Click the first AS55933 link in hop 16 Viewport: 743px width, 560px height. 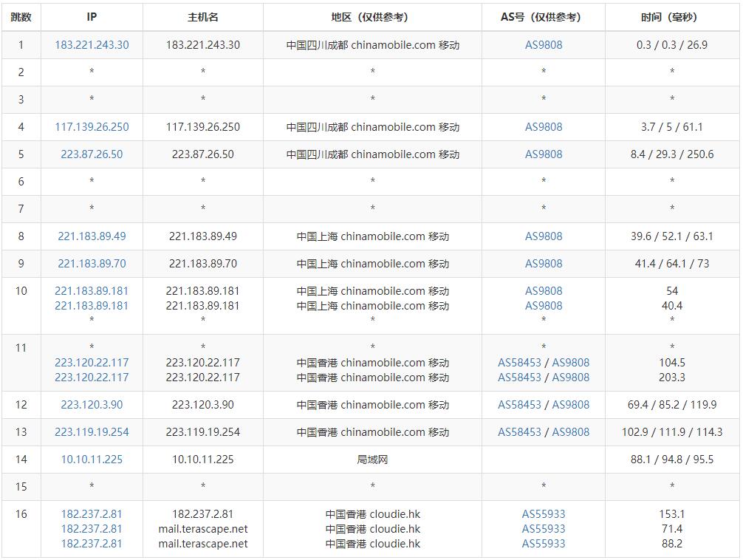pyautogui.click(x=544, y=514)
